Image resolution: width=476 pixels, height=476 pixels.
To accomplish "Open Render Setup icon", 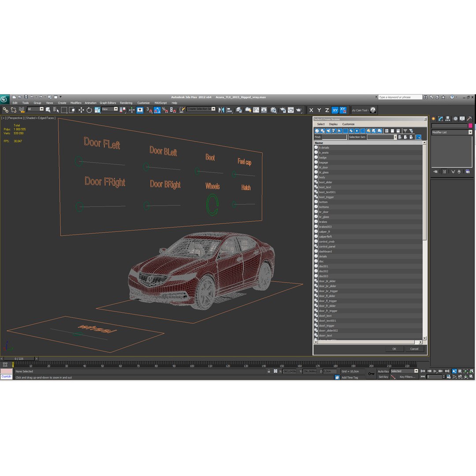I will coord(283,110).
